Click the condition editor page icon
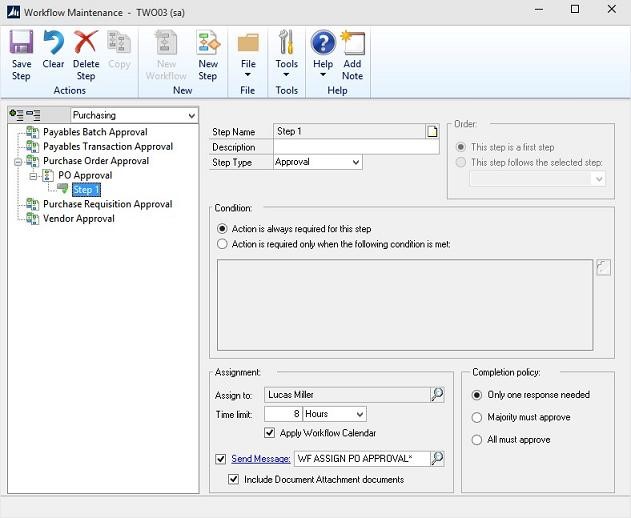This screenshot has height=518, width=631. [x=603, y=267]
